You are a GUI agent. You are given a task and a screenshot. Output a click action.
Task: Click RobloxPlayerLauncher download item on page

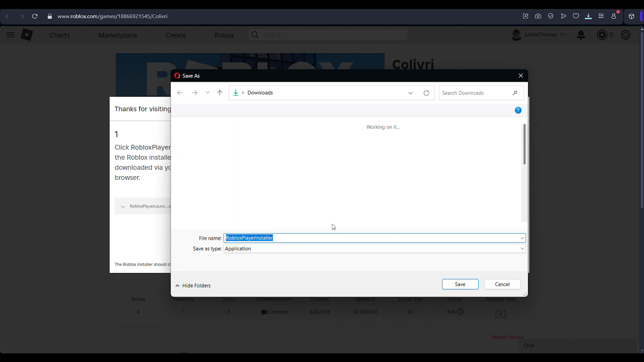click(143, 206)
